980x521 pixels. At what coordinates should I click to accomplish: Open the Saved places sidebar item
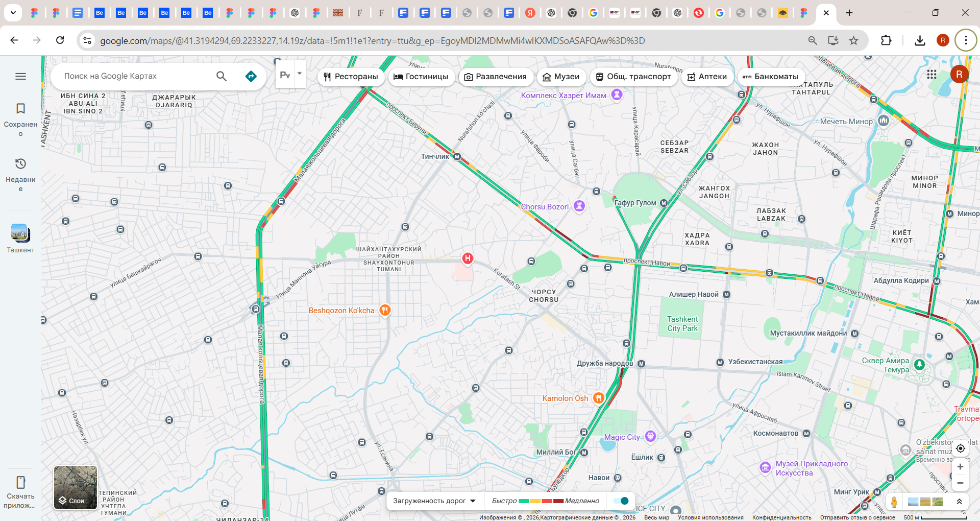pos(20,119)
